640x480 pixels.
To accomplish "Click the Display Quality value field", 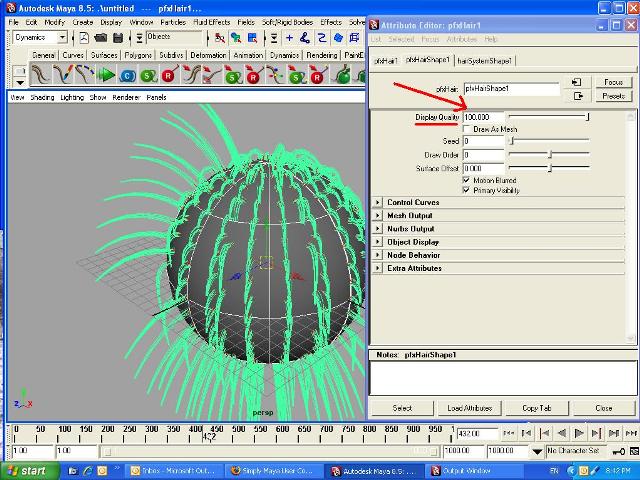I will click(484, 117).
